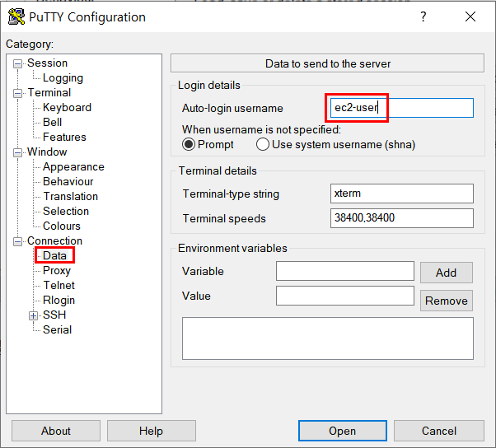496x448 pixels.
Task: Select Telnet in the tree
Action: 58,285
